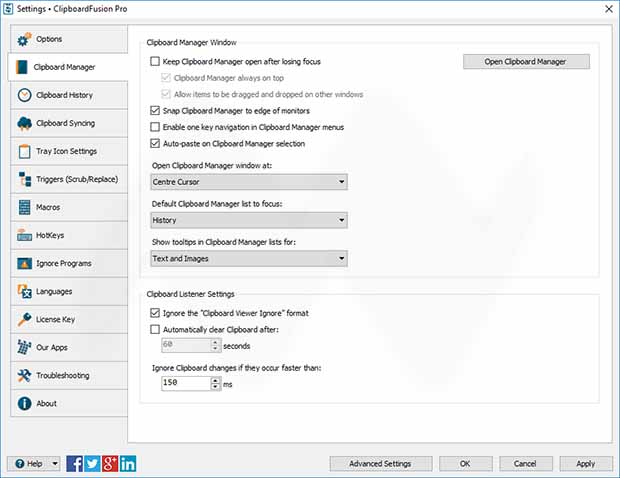Click the Troubleshooting tools icon
Viewport: 620px width, 478px height.
(24, 376)
